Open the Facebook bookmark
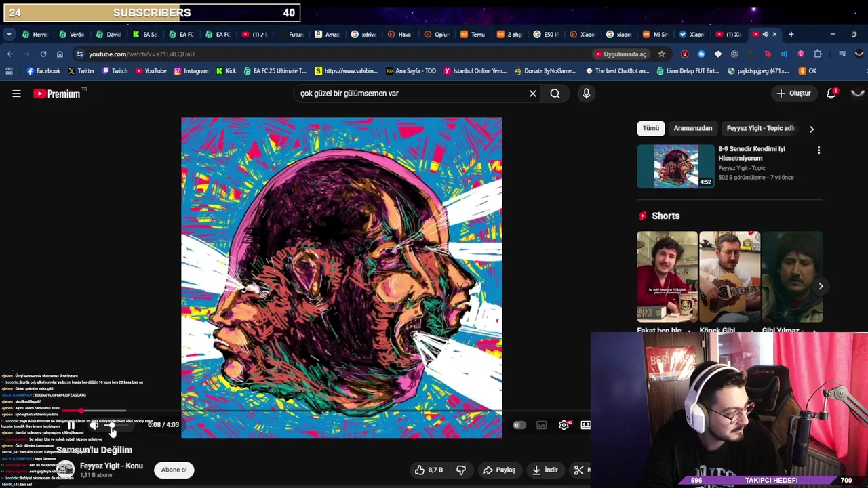868x488 pixels. click(x=43, y=70)
